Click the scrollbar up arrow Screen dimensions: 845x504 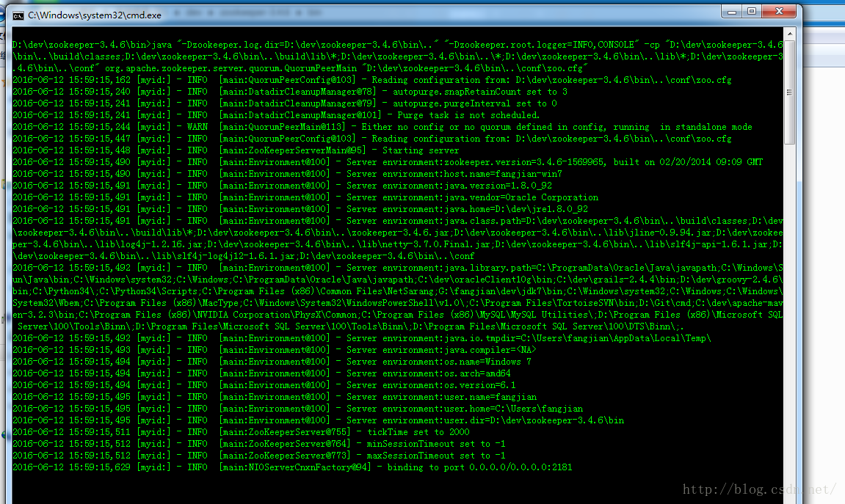pyautogui.click(x=789, y=34)
